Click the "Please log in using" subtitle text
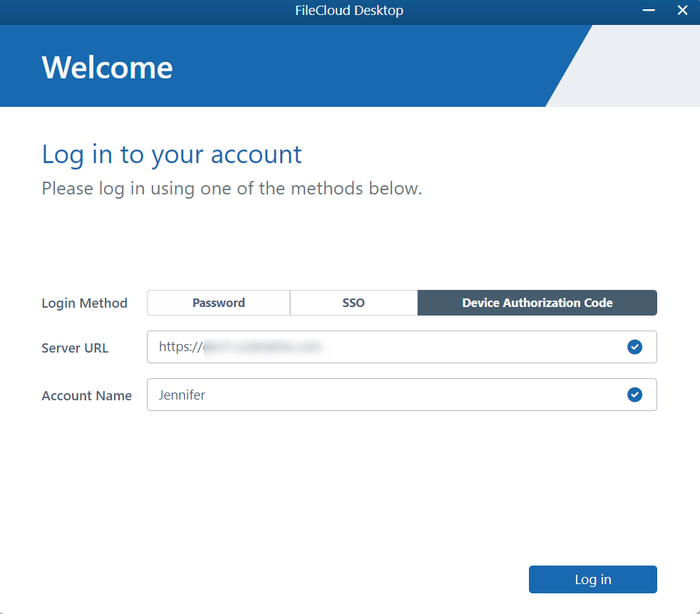Image resolution: width=700 pixels, height=614 pixels. [232, 189]
